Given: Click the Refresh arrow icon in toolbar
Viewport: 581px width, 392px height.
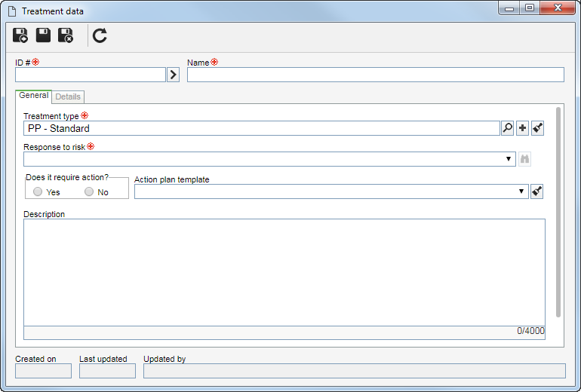Looking at the screenshot, I should point(100,35).
